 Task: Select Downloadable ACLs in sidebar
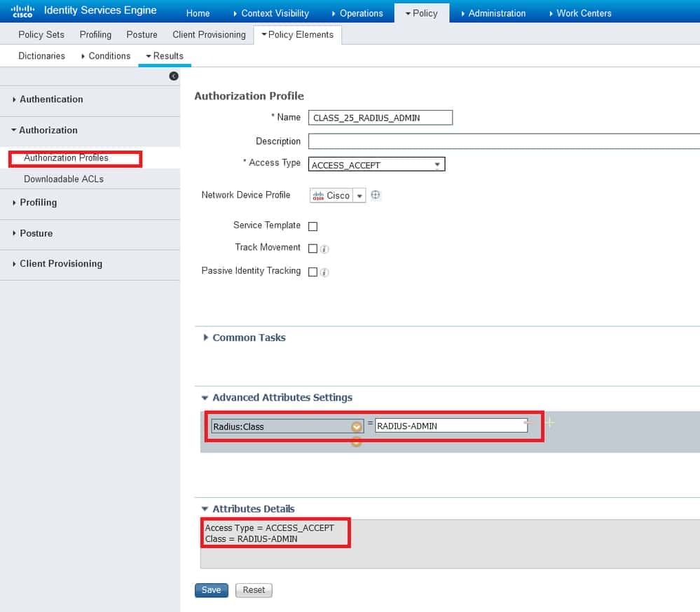[x=64, y=179]
